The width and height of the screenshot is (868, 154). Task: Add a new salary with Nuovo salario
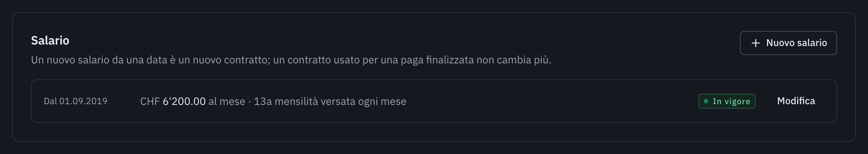788,43
